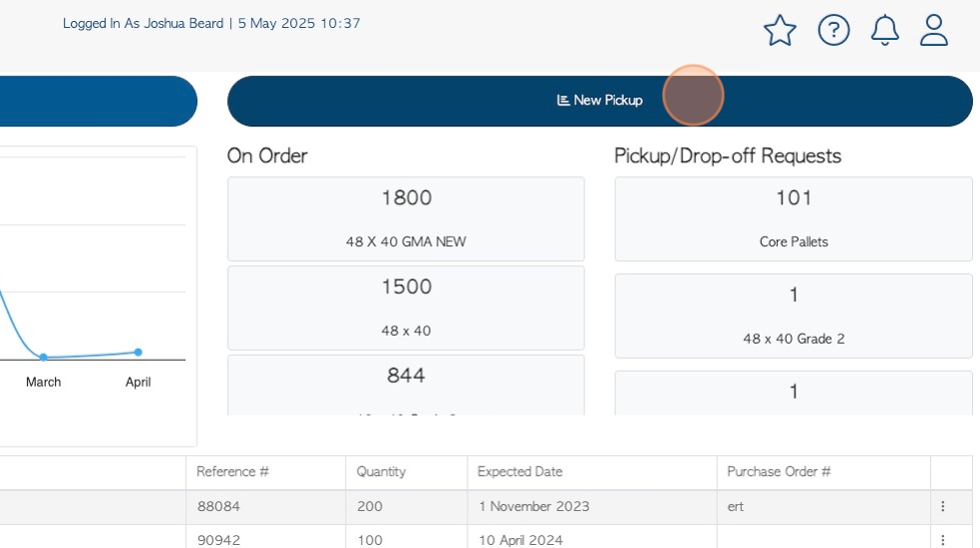
Task: Open row menu for reference 90942
Action: point(942,540)
